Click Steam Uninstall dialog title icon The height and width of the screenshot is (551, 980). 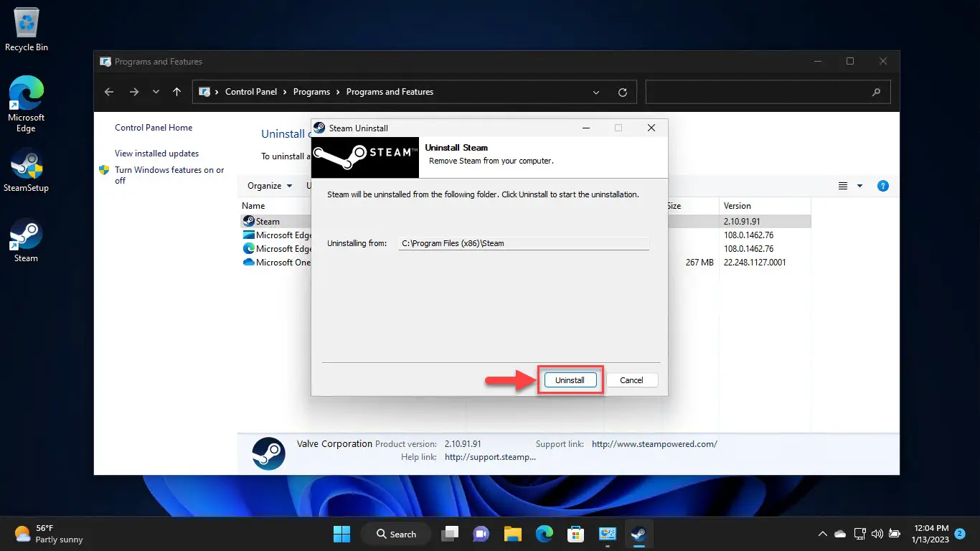pos(320,128)
